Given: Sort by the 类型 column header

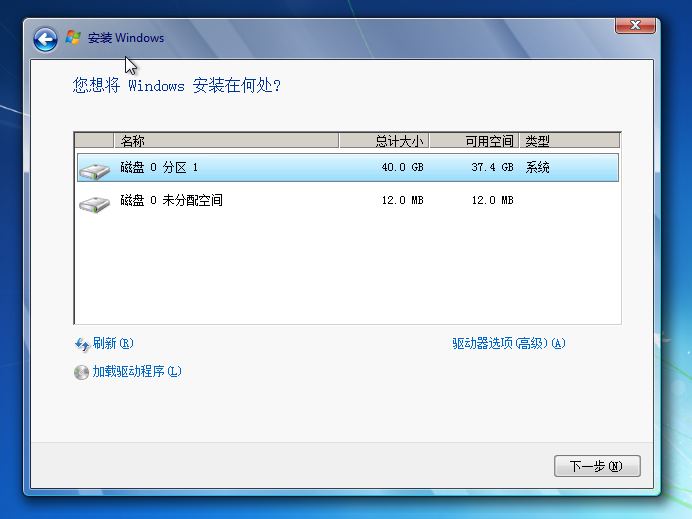Looking at the screenshot, I should tap(569, 141).
